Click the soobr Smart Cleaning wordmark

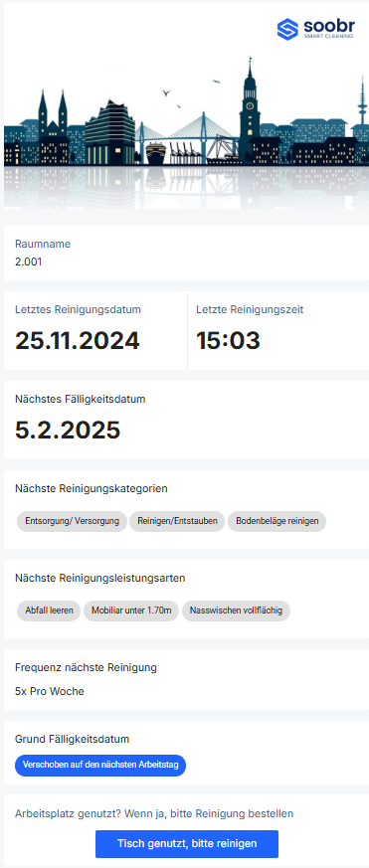[x=329, y=29]
